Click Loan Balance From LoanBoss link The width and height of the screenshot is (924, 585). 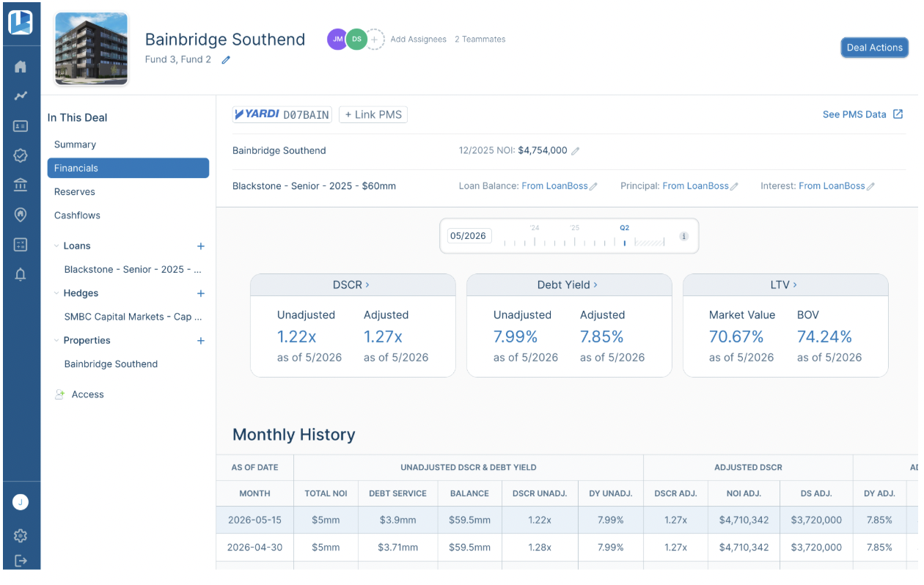coord(554,186)
